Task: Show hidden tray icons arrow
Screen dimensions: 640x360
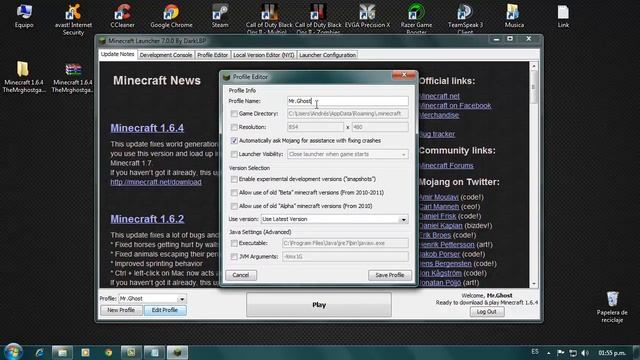Action: [x=549, y=353]
